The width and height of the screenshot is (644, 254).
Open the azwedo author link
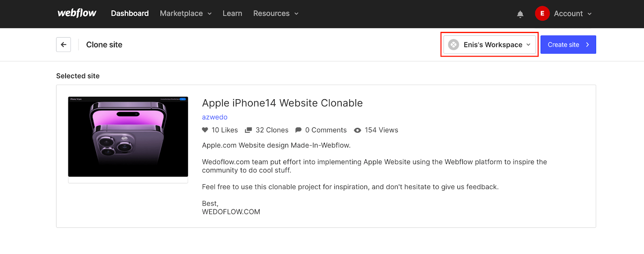click(215, 117)
